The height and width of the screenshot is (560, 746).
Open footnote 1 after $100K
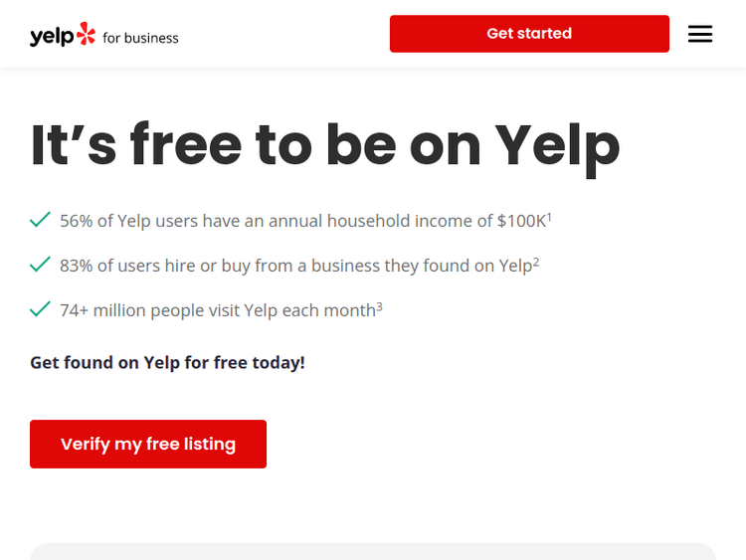click(x=549, y=215)
